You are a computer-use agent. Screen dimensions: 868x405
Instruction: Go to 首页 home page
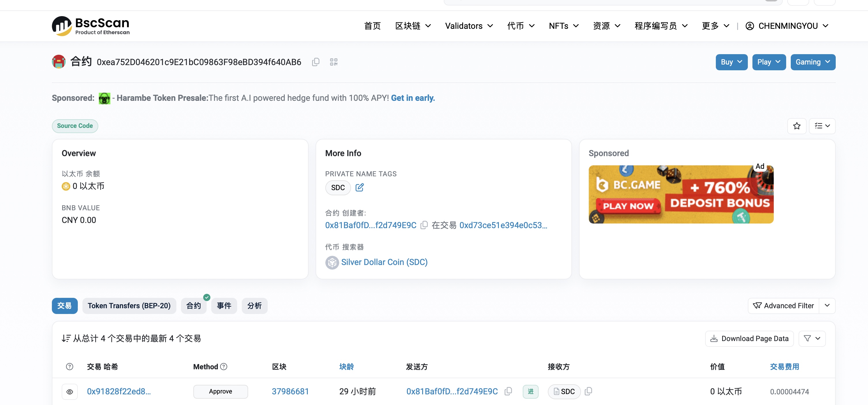click(x=372, y=26)
